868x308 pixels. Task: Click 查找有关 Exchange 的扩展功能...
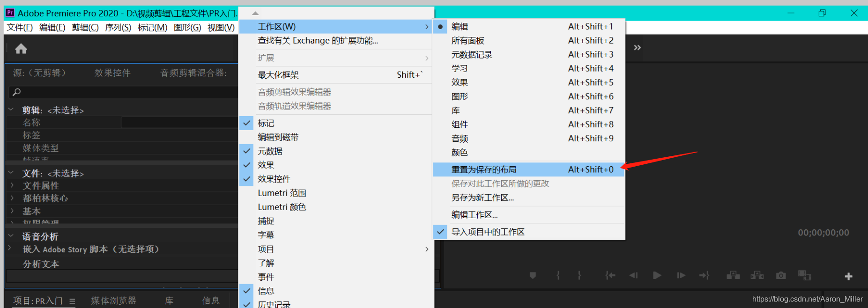tap(335, 41)
